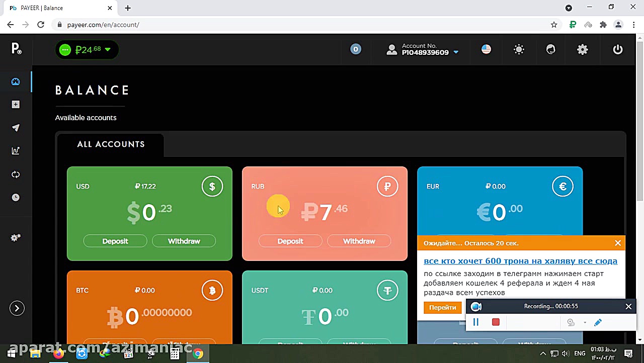
Task: Open the total balance ₽24.68 dropdown
Action: pyautogui.click(x=87, y=49)
